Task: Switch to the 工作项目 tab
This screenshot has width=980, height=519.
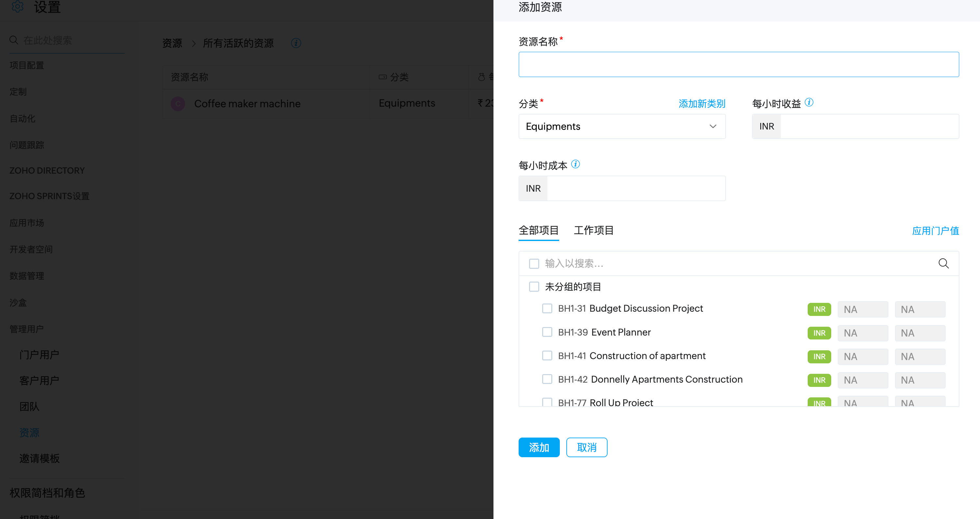Action: pyautogui.click(x=593, y=231)
